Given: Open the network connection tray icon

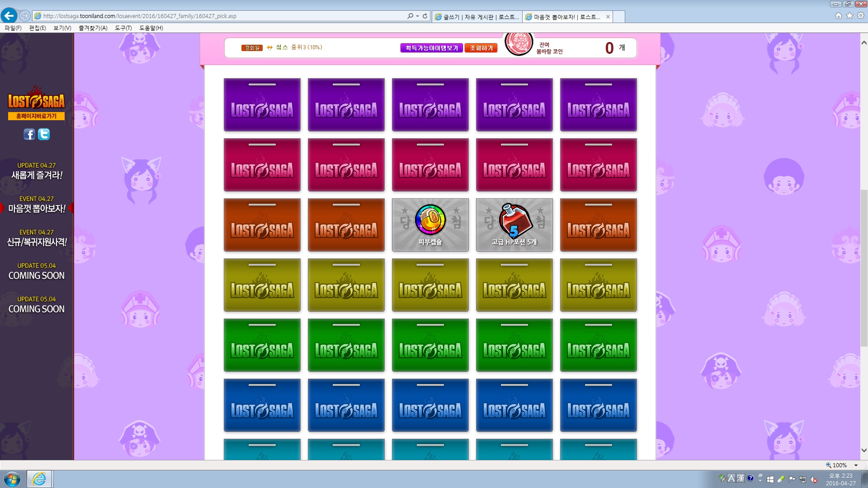Looking at the screenshot, I should (803, 479).
